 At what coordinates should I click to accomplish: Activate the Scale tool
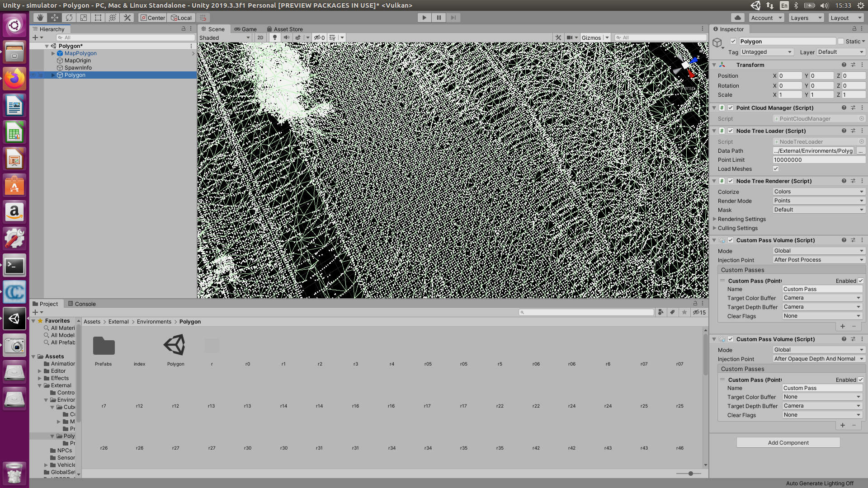(x=83, y=18)
